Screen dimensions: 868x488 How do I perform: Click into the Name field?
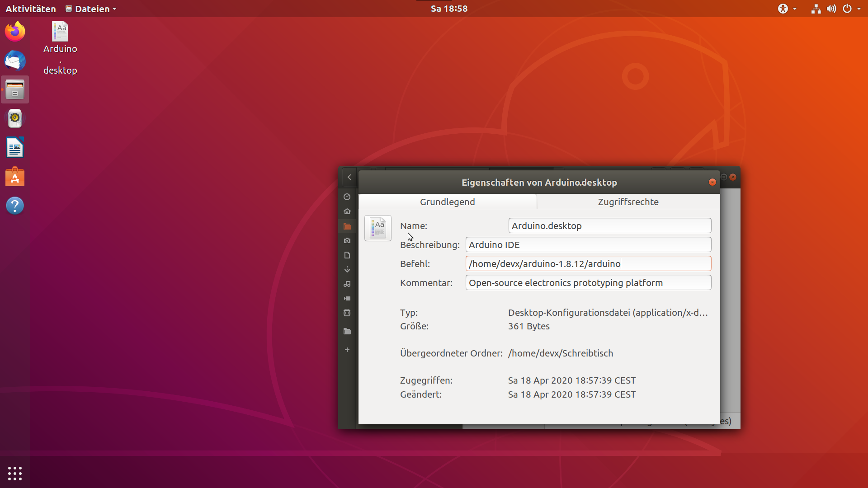pos(610,225)
